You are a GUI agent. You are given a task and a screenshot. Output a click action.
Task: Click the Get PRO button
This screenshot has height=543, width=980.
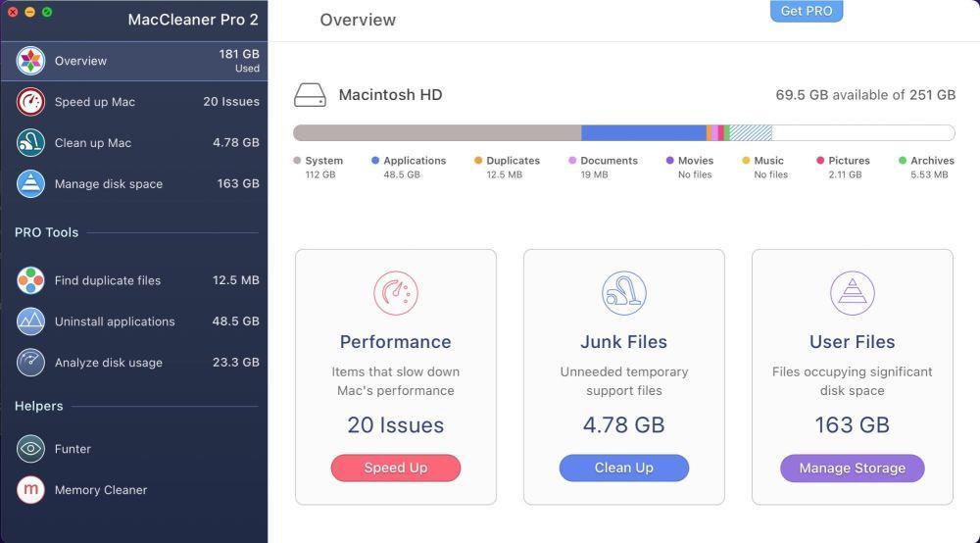[x=807, y=11]
